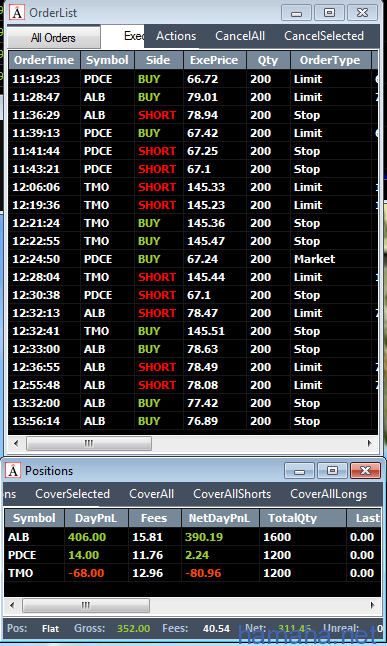The image size is (387, 646).
Task: Select the 11:41:44 PDCE short order
Action: pyautogui.click(x=193, y=151)
